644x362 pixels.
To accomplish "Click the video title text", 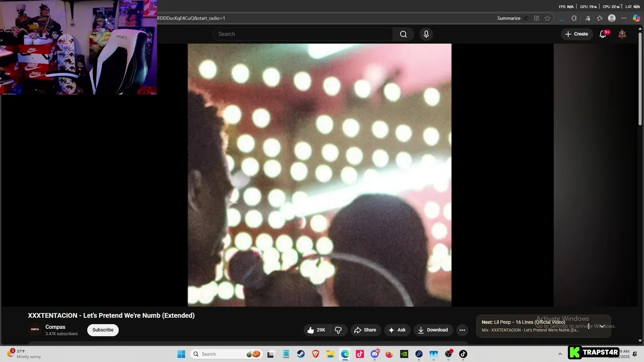I will point(111,315).
